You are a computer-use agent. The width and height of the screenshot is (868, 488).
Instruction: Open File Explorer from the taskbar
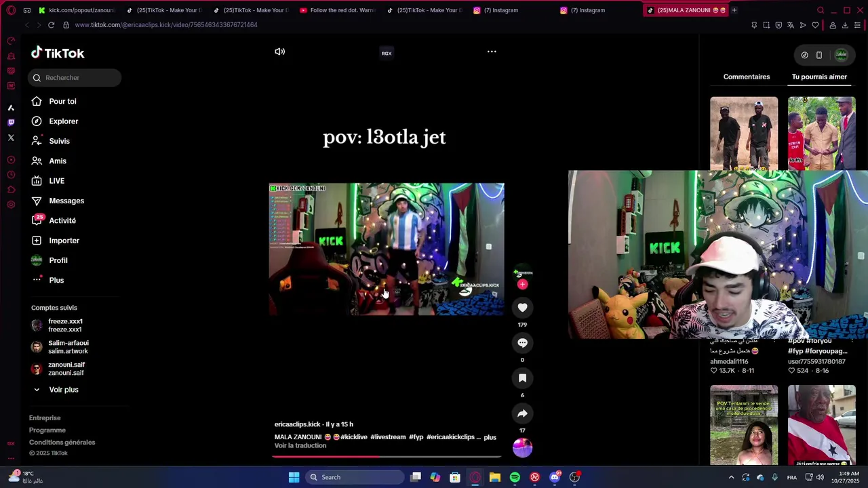[495, 477]
